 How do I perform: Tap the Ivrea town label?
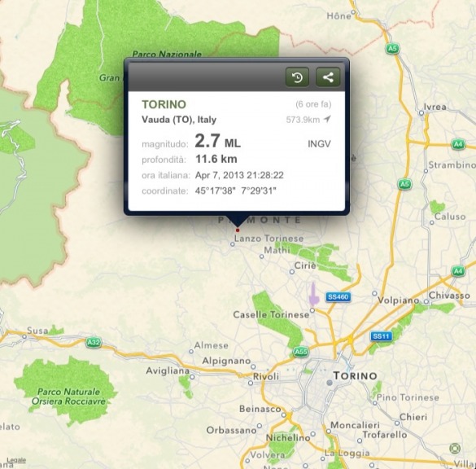[x=435, y=107]
